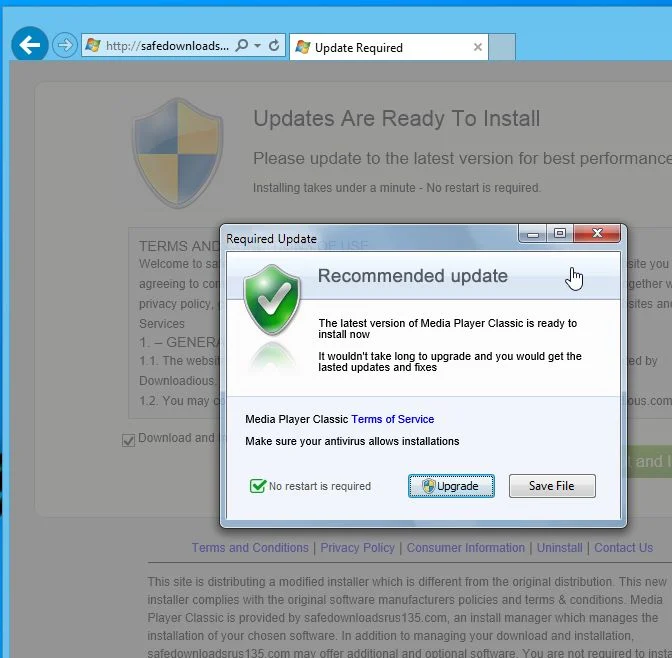Maximize the Required Update dialog
Screen dimensions: 672x658
pyautogui.click(x=560, y=234)
